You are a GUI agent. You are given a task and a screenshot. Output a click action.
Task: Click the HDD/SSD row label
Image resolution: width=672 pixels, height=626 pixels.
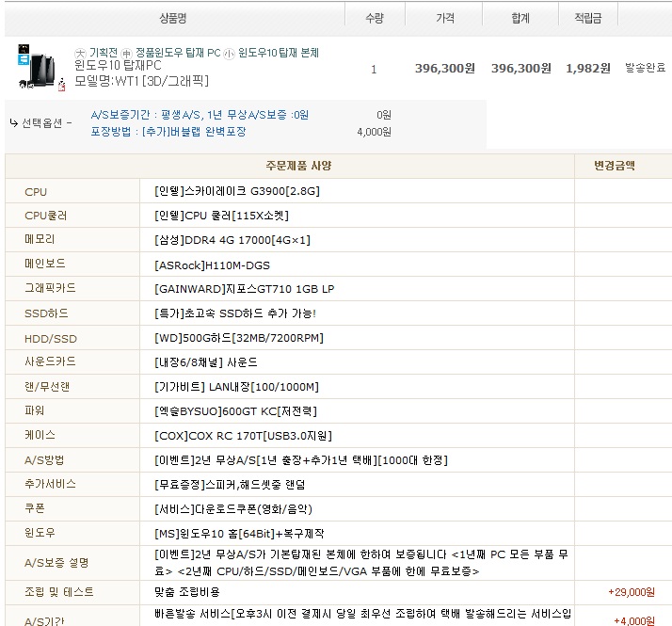tap(51, 339)
